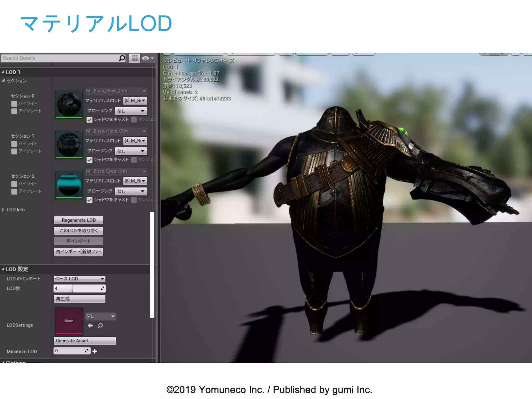
Task: Click the LODSettings use-selected-asset arrow icon
Action: [x=90, y=325]
